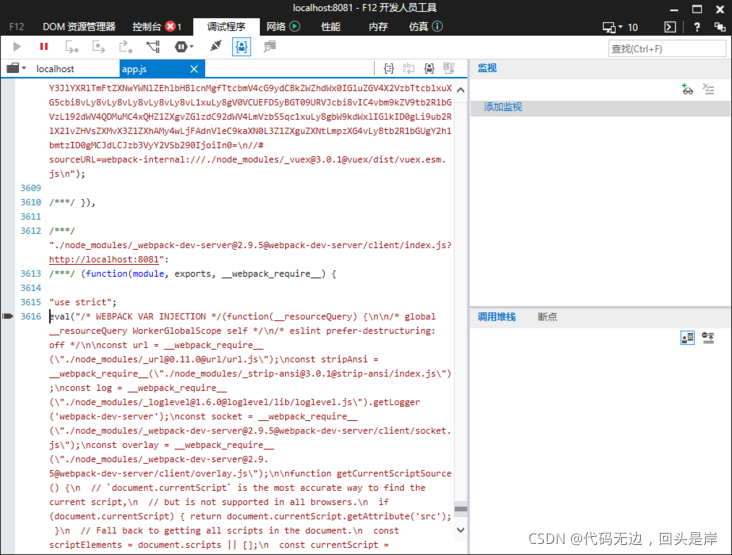Click the 查找 search input field
The height and width of the screenshot is (555, 732).
(x=667, y=48)
